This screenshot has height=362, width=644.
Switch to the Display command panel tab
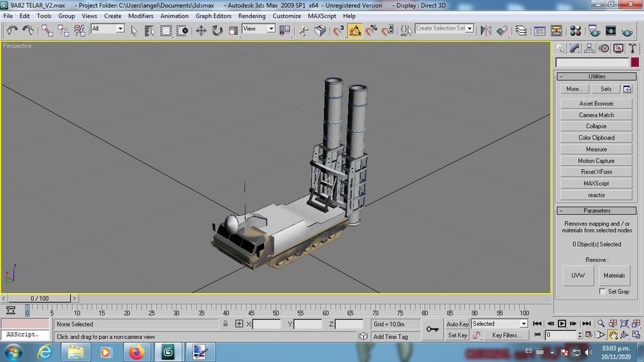pos(618,48)
